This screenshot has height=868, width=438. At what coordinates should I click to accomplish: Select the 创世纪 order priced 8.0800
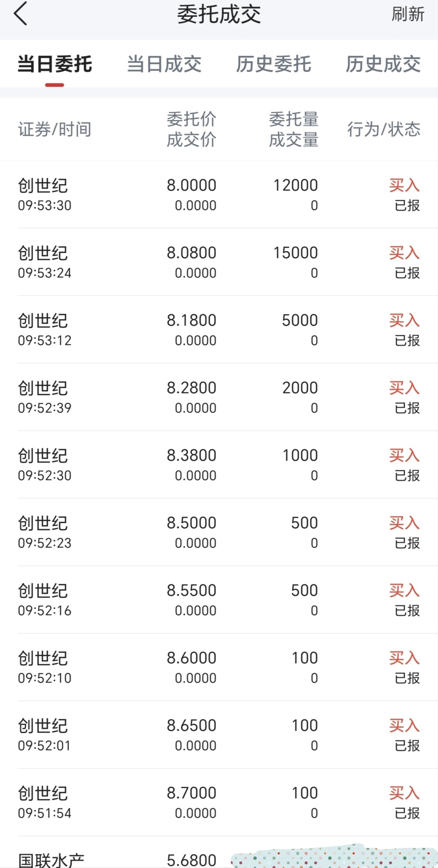[x=219, y=262]
